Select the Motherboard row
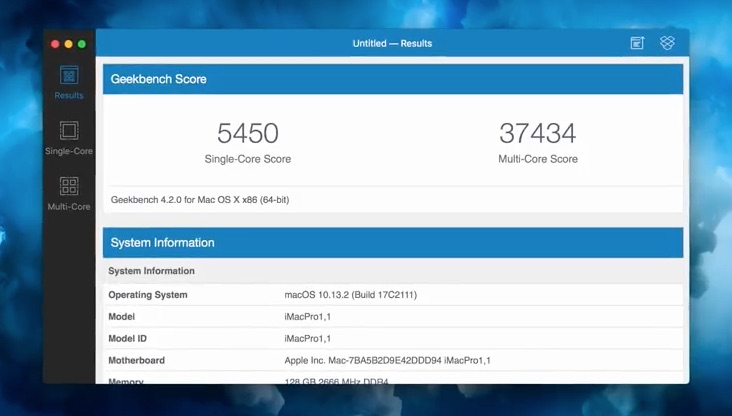 coord(393,360)
